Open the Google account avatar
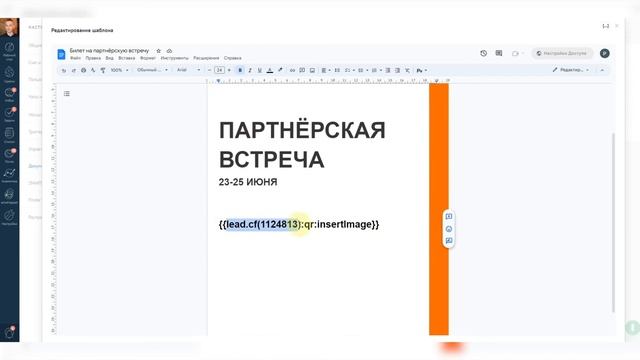Screen dimensions: 640x360 604,53
